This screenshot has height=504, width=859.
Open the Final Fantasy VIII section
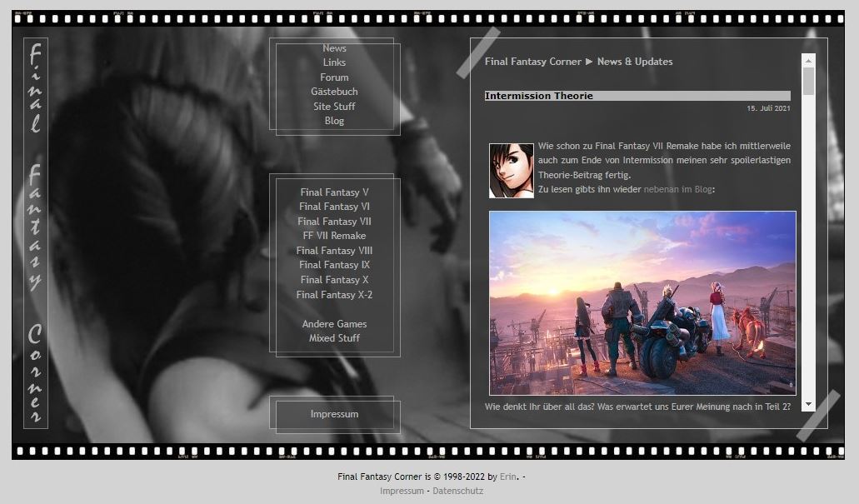pos(334,251)
